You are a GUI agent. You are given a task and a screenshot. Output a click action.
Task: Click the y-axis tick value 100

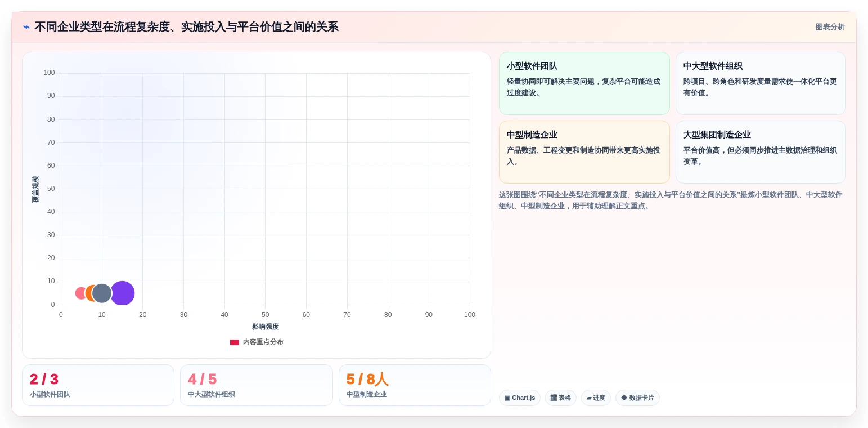50,73
